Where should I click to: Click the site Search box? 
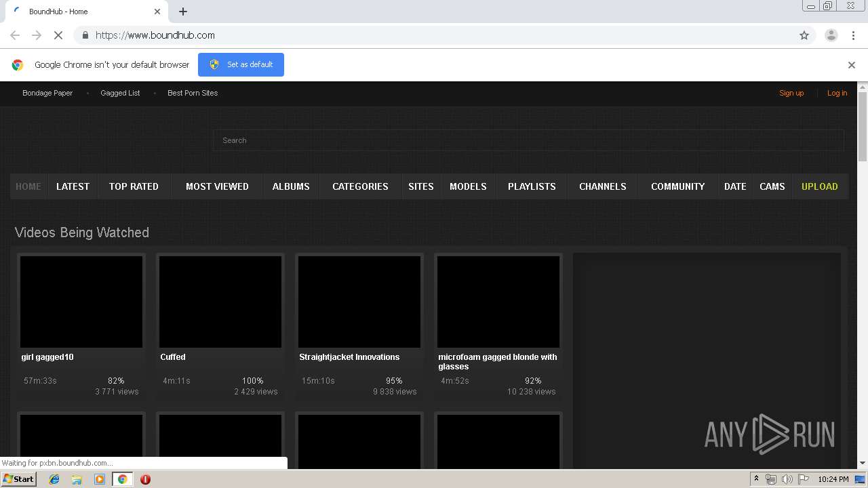tap(528, 140)
